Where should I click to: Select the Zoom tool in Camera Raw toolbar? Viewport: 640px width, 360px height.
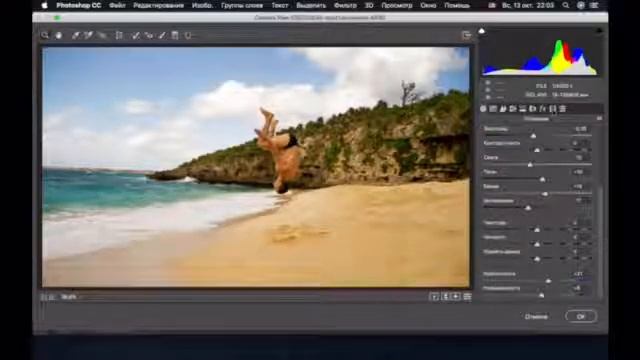(x=45, y=36)
